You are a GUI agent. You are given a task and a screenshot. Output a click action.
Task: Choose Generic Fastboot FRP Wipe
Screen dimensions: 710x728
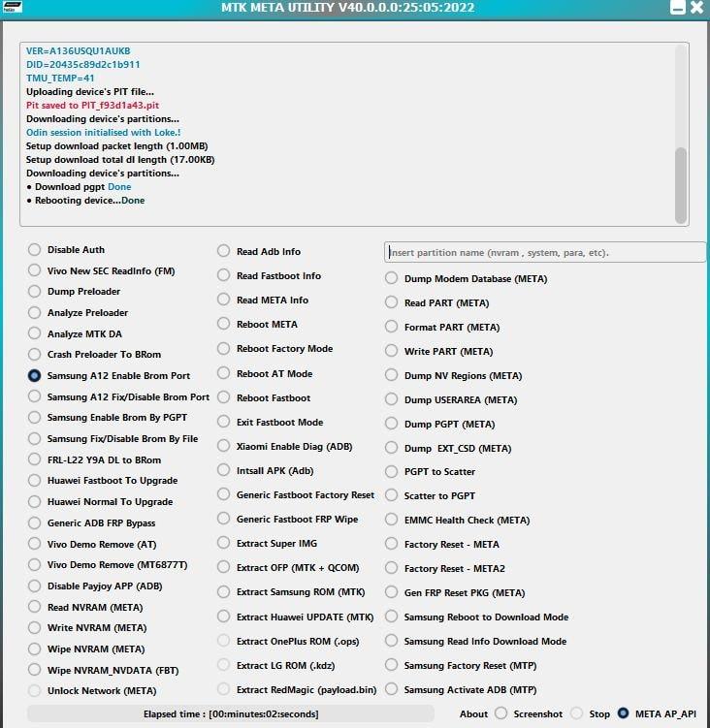(223, 519)
